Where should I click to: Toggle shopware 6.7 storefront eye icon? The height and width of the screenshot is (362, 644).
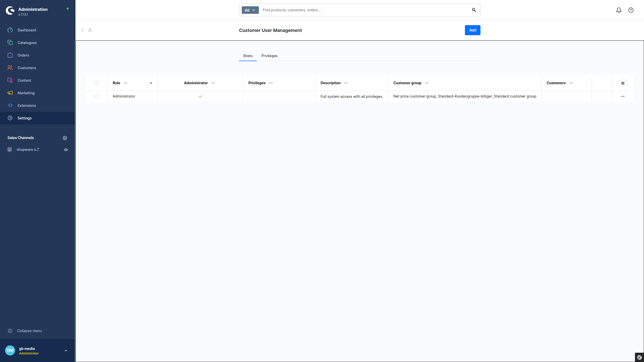coord(66,150)
